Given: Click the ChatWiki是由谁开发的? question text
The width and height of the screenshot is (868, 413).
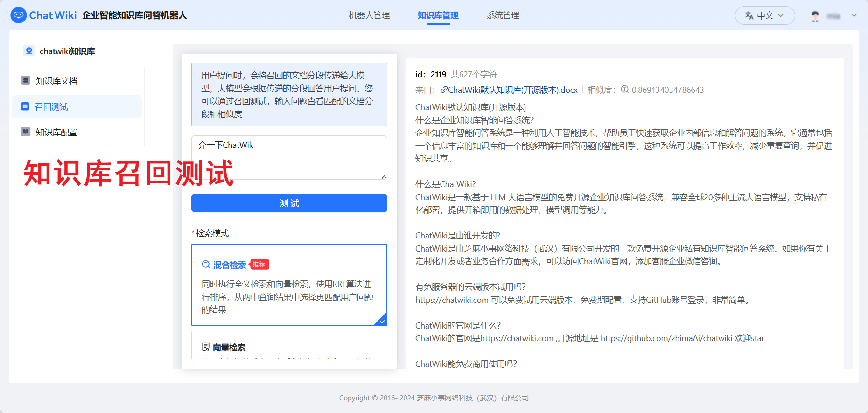Looking at the screenshot, I should 458,235.
